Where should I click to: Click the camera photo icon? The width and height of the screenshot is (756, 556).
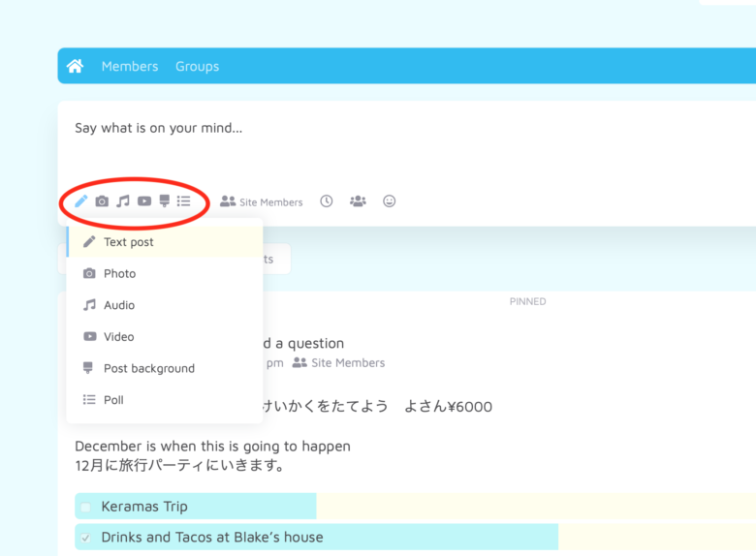pos(102,201)
